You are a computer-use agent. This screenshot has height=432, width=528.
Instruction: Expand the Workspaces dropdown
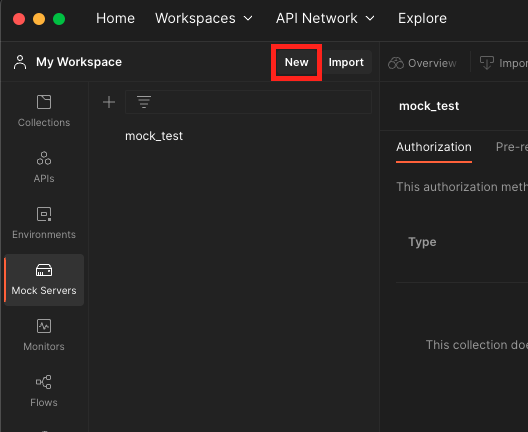(x=203, y=18)
